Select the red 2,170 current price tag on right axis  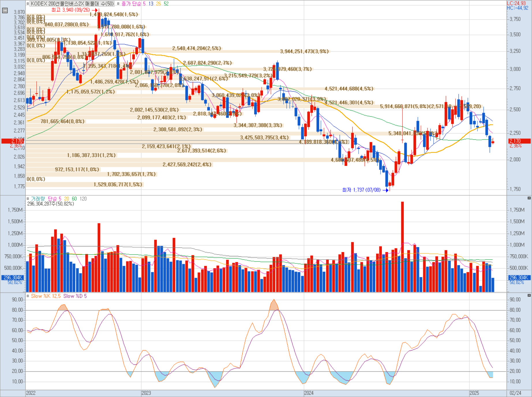tap(519, 141)
